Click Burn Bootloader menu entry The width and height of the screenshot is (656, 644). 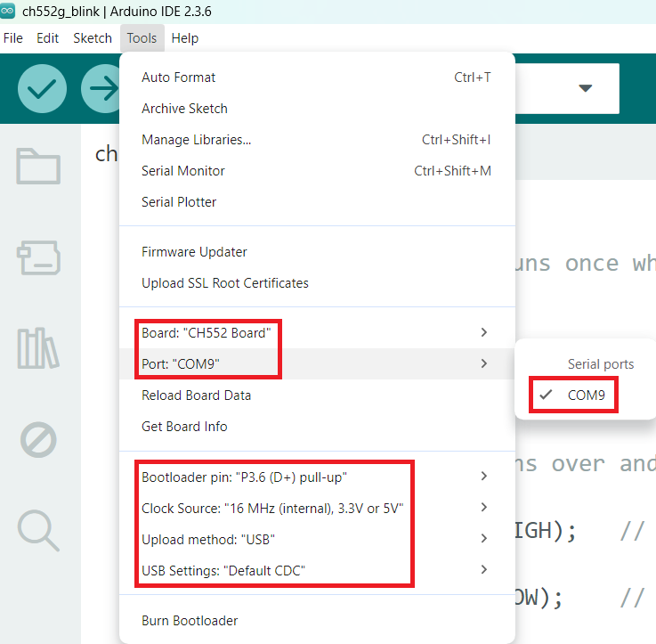click(190, 620)
